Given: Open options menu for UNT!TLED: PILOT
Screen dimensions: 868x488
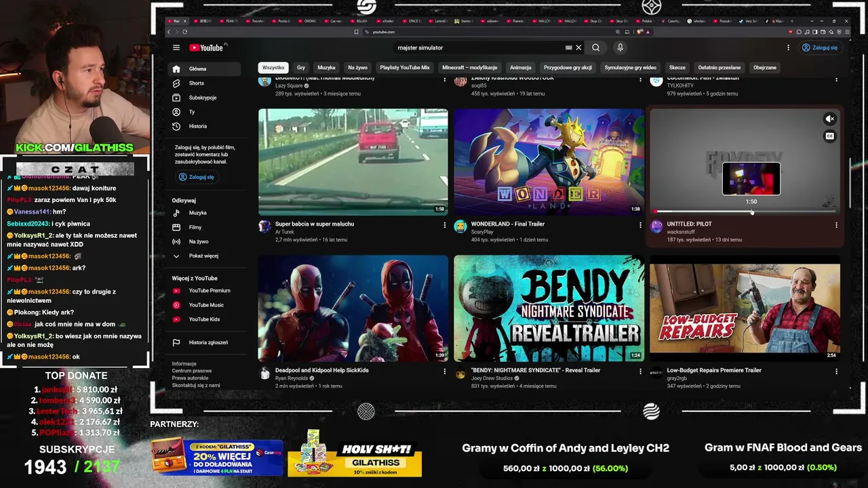Looking at the screenshot, I should (836, 225).
